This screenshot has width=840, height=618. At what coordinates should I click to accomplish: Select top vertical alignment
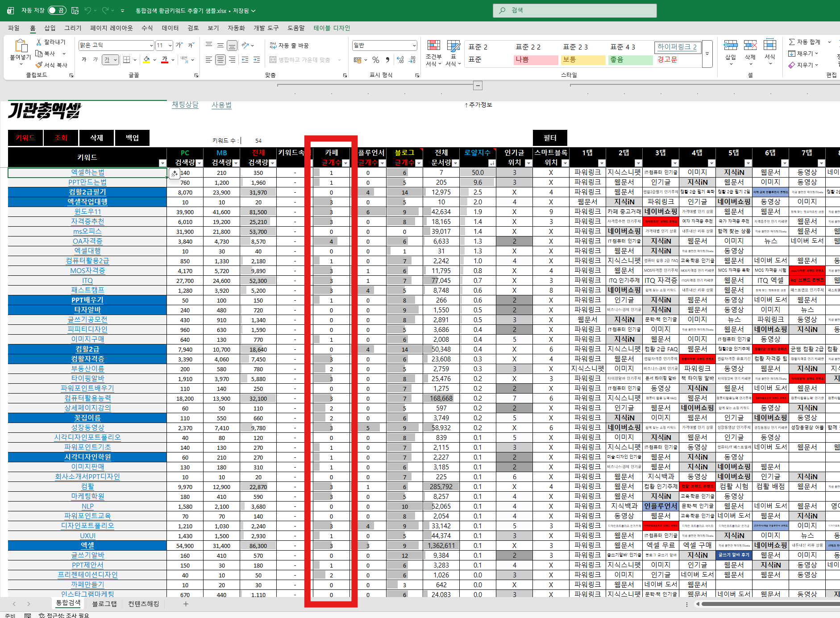point(208,45)
